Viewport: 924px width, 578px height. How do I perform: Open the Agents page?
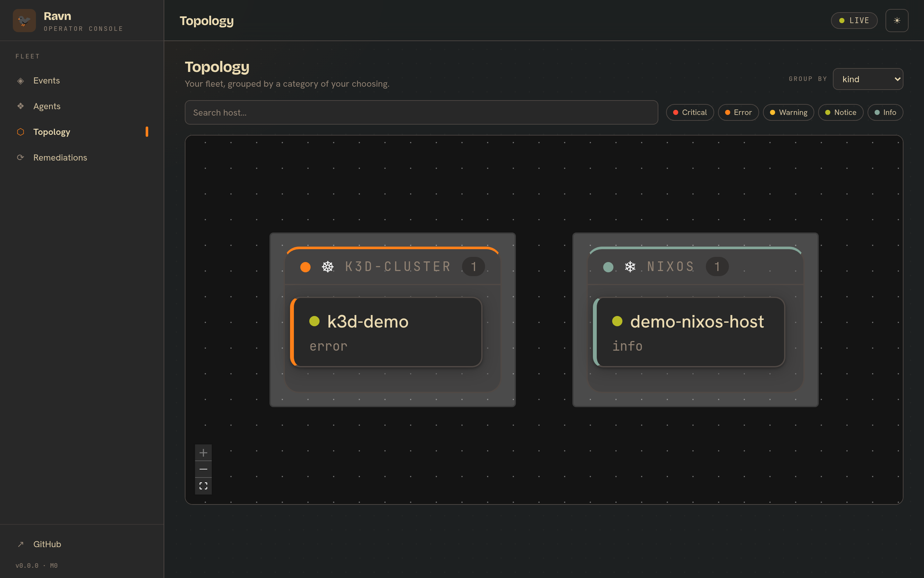tap(82, 106)
